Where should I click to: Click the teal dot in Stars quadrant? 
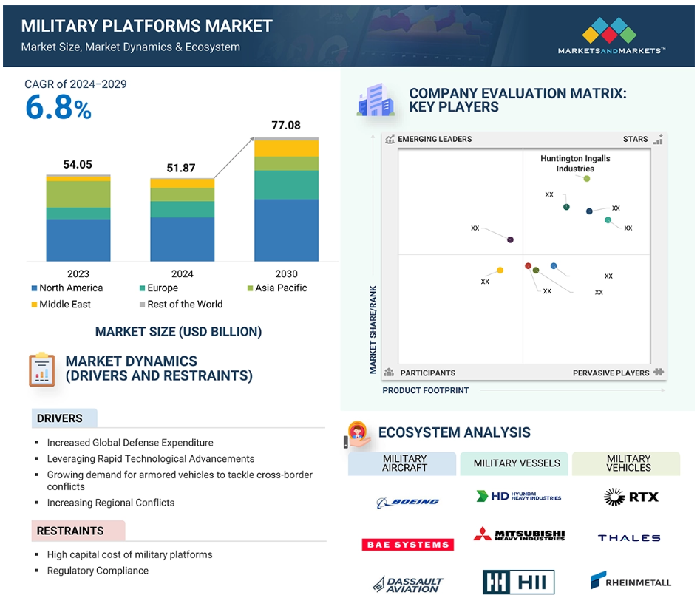[608, 220]
